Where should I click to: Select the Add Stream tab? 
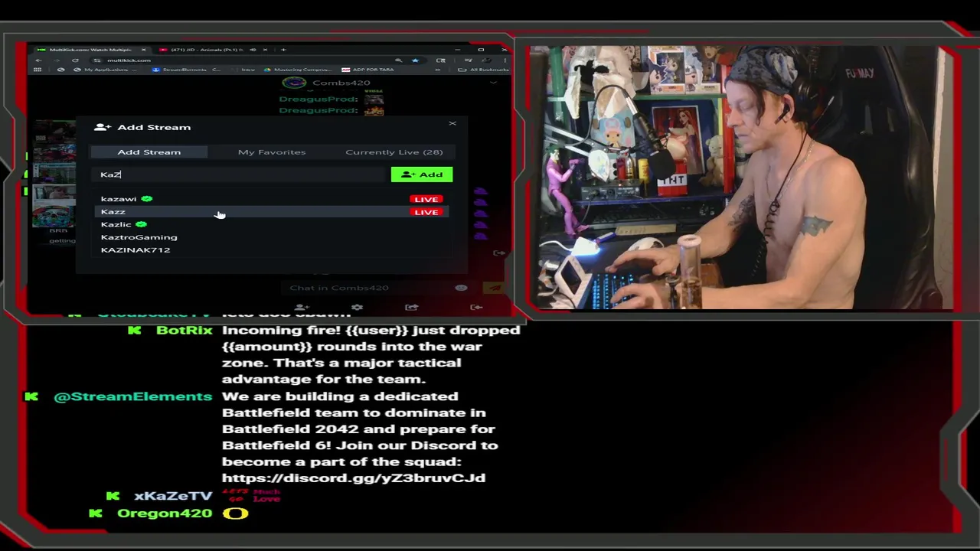(149, 152)
